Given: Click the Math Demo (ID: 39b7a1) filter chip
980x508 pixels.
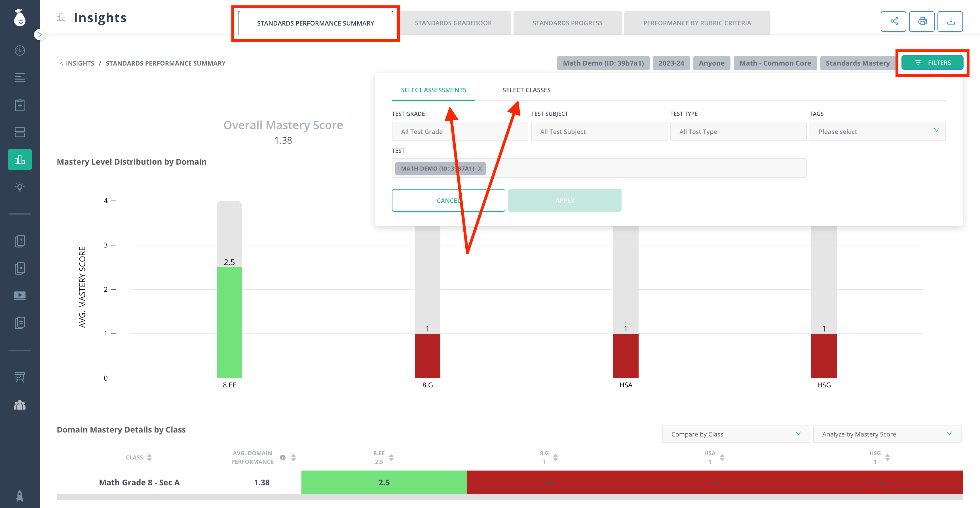Looking at the screenshot, I should pyautogui.click(x=603, y=63).
